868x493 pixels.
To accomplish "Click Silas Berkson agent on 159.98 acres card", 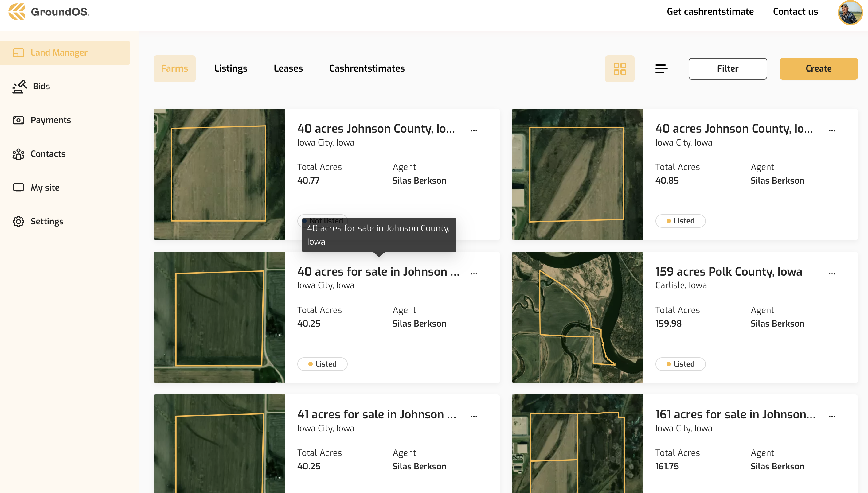I will [x=777, y=324].
